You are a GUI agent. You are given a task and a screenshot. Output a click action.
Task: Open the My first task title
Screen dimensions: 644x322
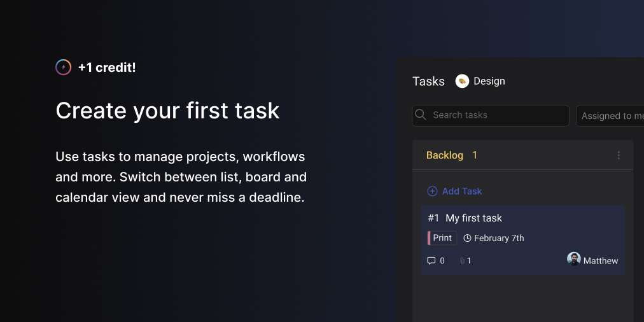coord(473,218)
